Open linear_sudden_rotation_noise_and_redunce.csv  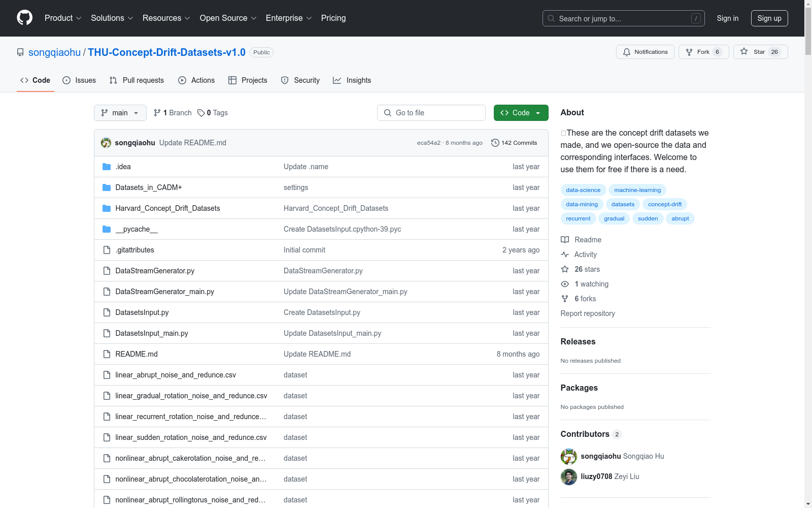tap(191, 437)
